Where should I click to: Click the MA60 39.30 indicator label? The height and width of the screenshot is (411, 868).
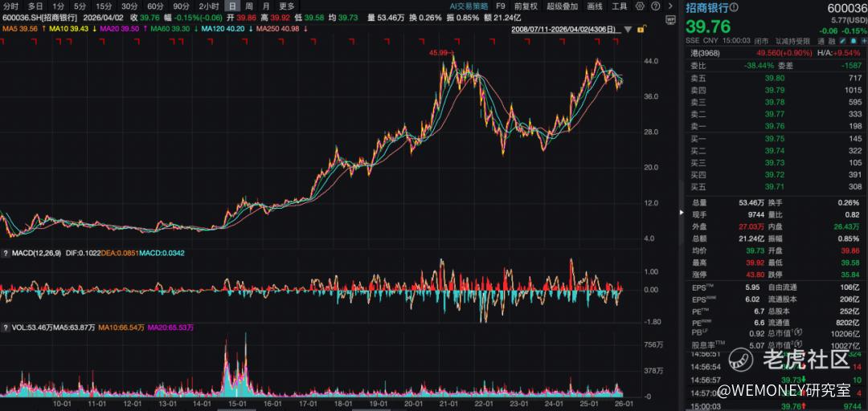[172, 28]
